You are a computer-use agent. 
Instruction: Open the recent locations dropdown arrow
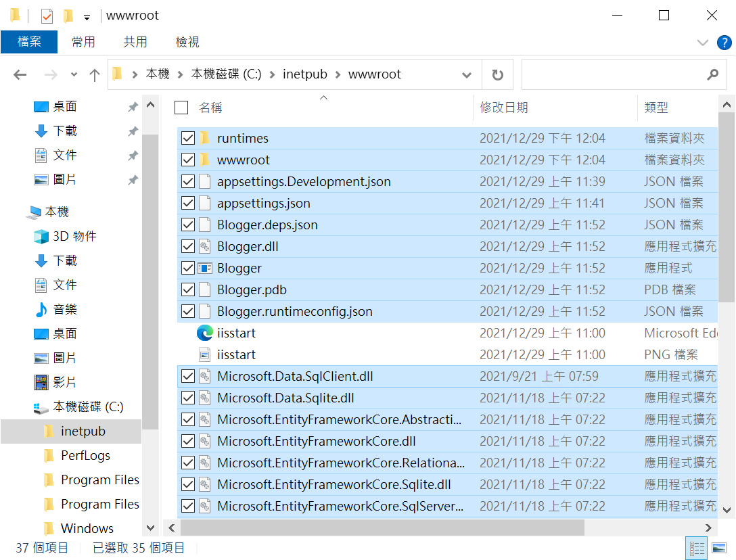pyautogui.click(x=74, y=74)
